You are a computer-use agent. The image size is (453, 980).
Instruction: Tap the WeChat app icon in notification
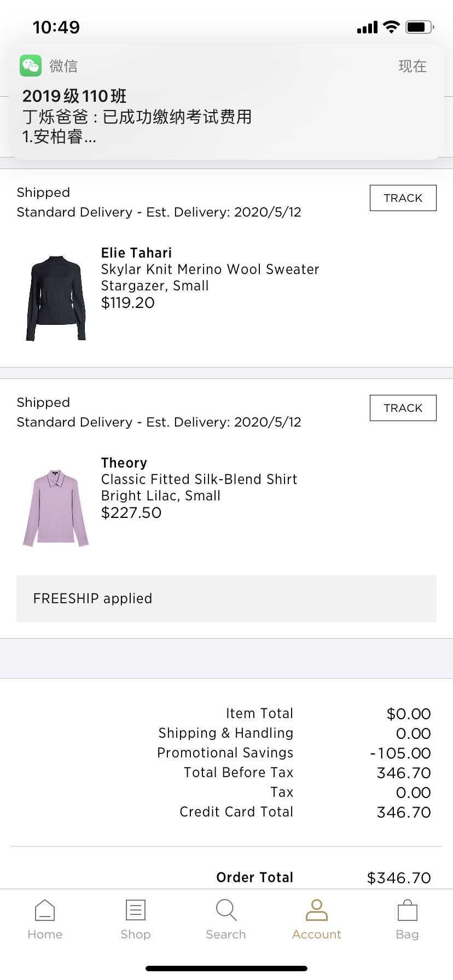(x=31, y=66)
